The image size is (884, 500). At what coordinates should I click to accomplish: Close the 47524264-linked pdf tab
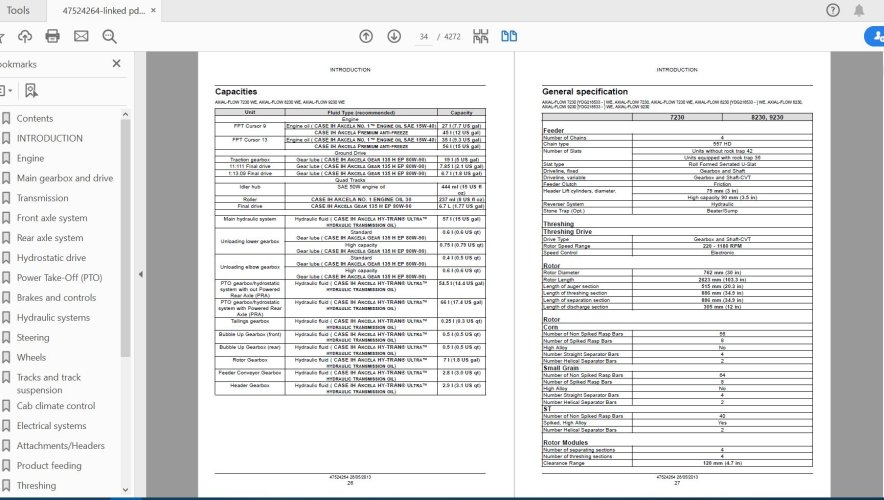[x=153, y=10]
